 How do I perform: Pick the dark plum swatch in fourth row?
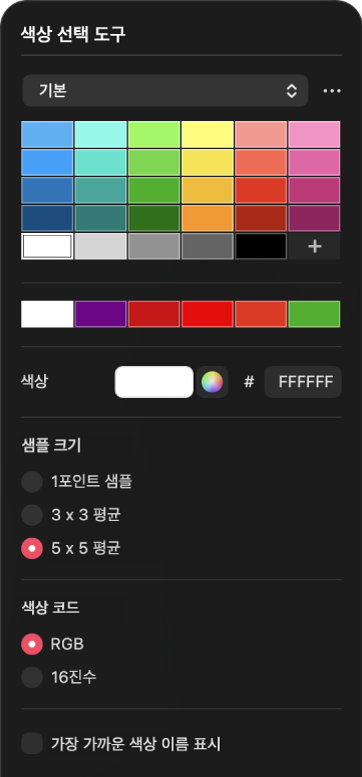tap(314, 218)
